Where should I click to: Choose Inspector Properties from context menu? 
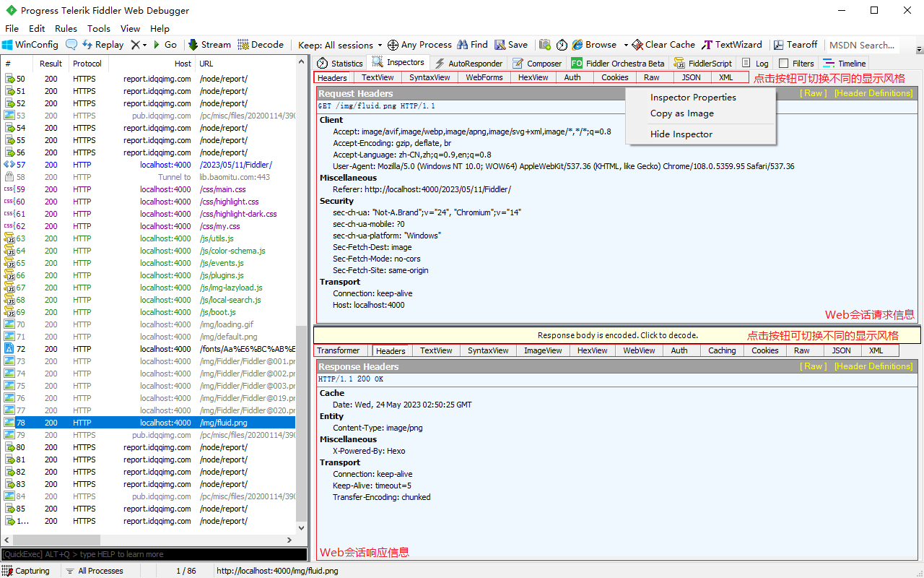(700, 98)
